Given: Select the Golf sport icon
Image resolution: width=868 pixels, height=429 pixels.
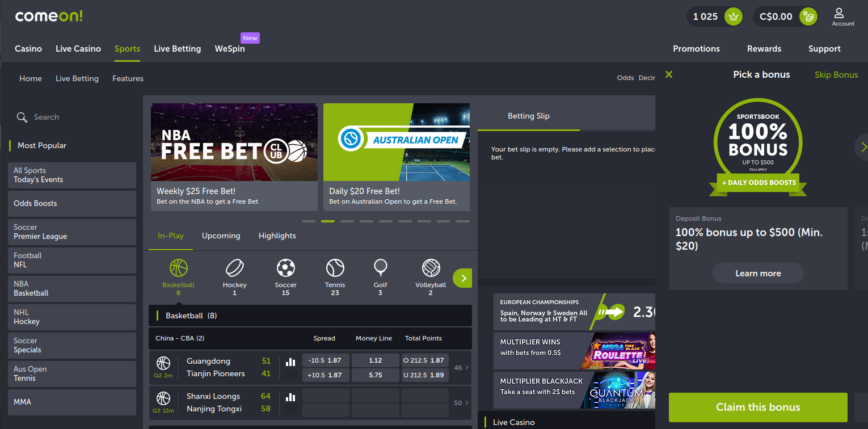Looking at the screenshot, I should click(380, 268).
